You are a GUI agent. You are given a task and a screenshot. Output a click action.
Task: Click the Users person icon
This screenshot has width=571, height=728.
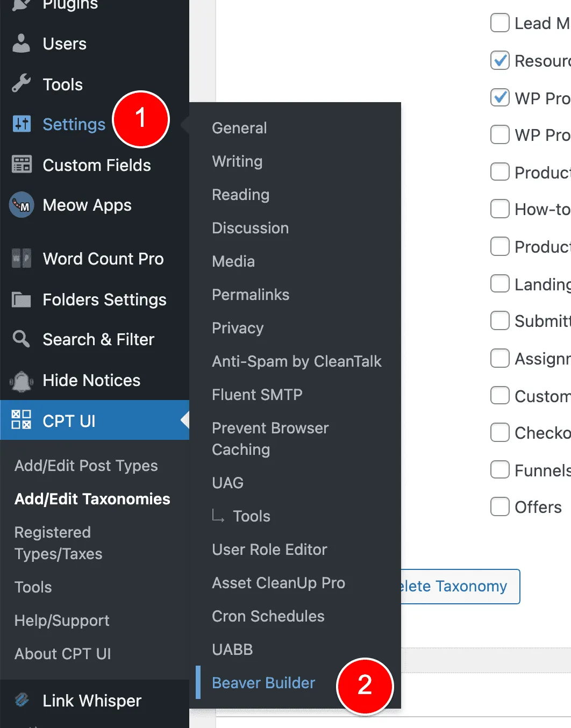22,44
